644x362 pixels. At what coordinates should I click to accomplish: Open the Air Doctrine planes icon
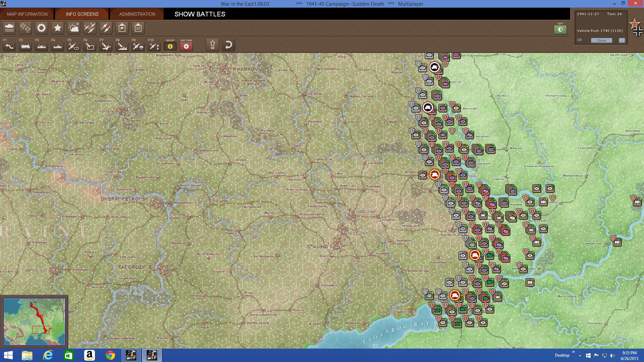tap(90, 28)
